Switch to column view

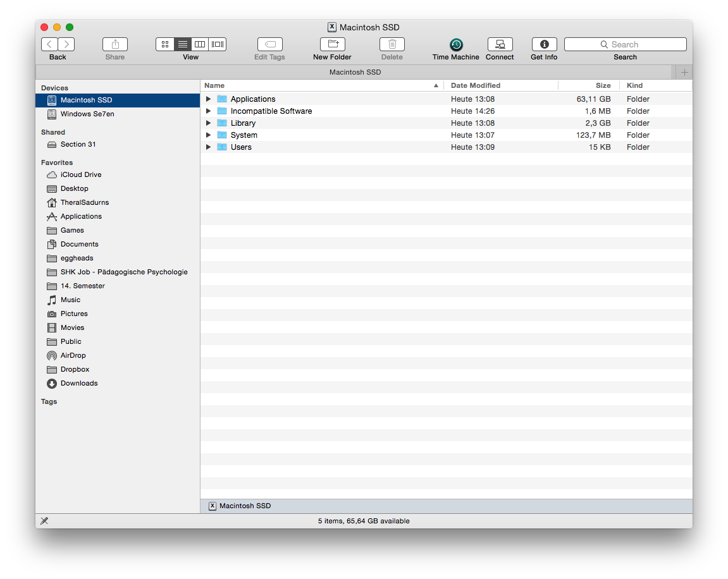point(200,44)
